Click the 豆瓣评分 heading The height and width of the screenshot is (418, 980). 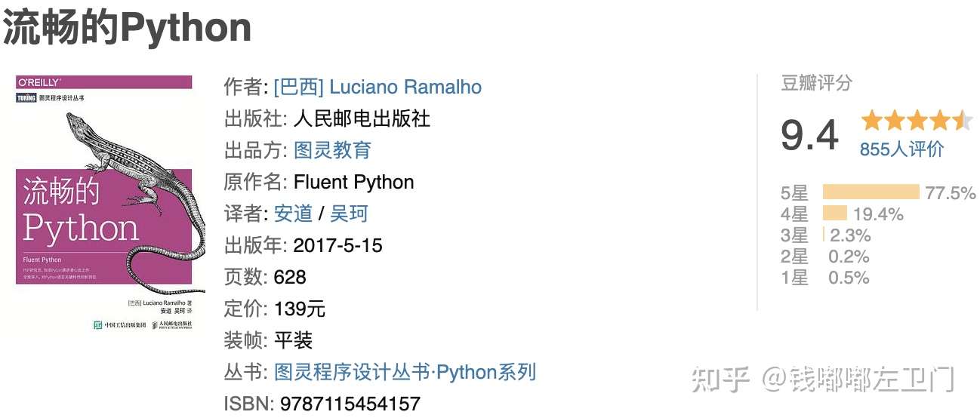(816, 83)
